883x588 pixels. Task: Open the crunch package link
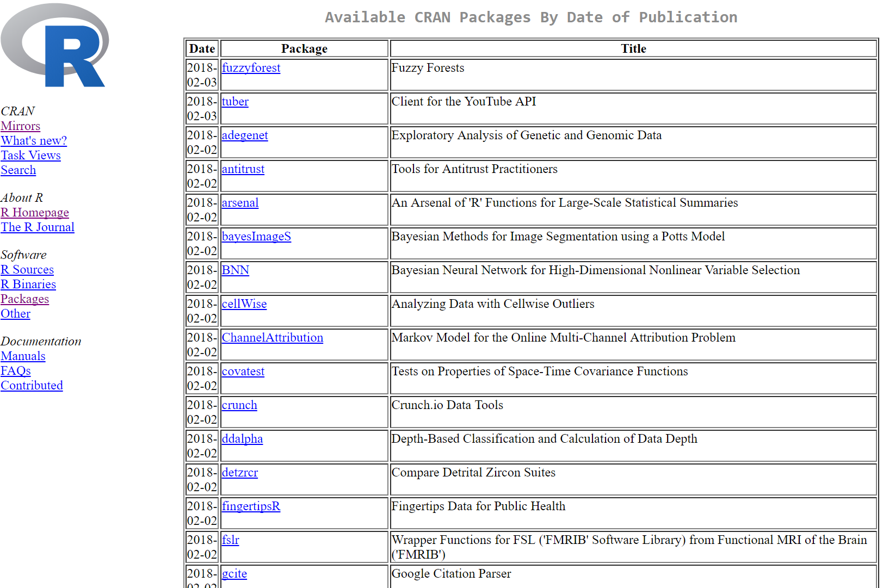[x=239, y=405]
